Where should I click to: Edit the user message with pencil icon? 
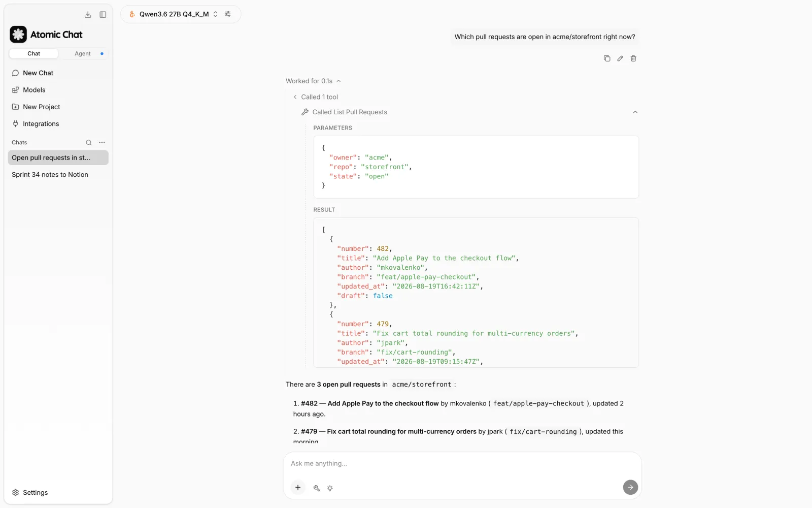tap(620, 58)
